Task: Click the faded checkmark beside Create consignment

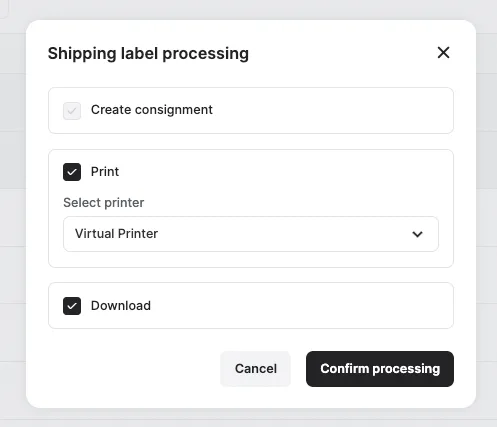Action: click(72, 111)
